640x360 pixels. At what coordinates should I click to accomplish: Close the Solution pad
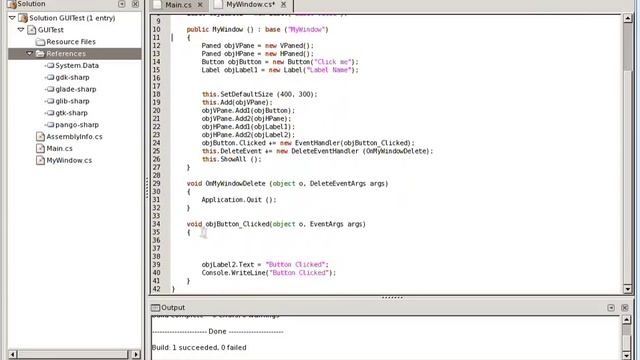pos(135,4)
